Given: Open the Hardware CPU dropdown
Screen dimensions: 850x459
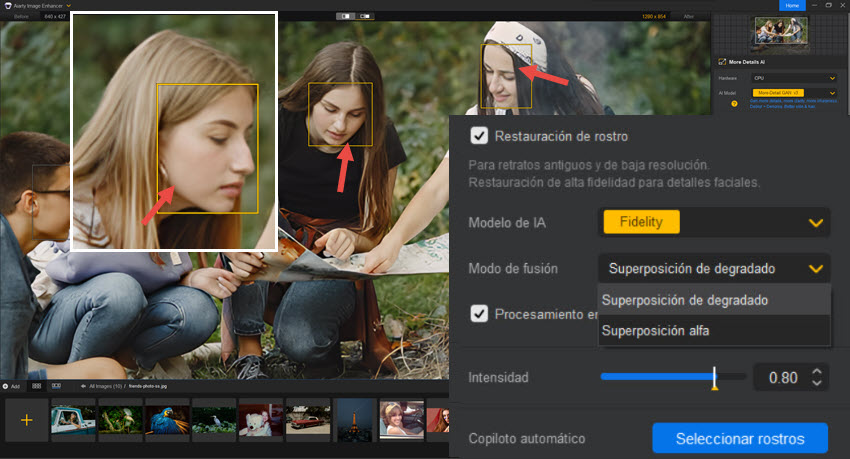Looking at the screenshot, I should (x=794, y=78).
